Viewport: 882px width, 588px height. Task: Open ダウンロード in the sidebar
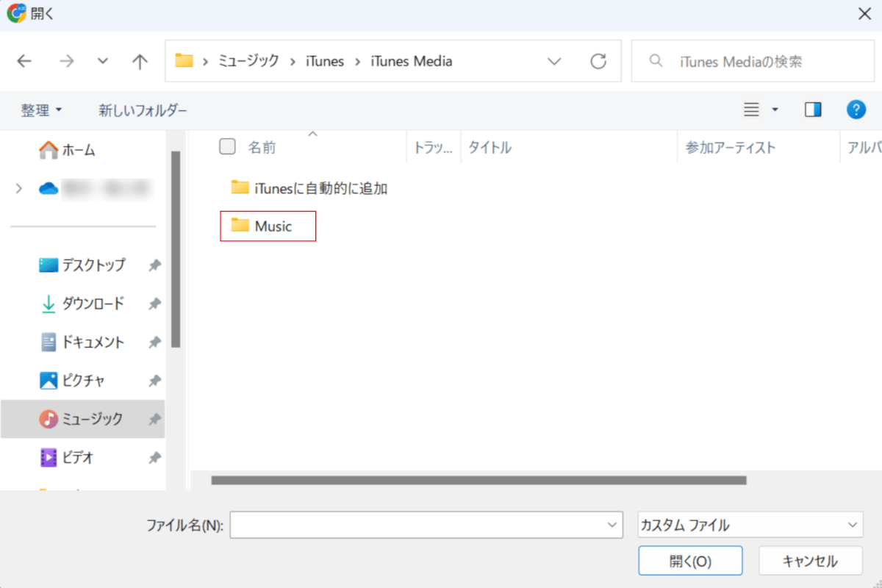82,304
